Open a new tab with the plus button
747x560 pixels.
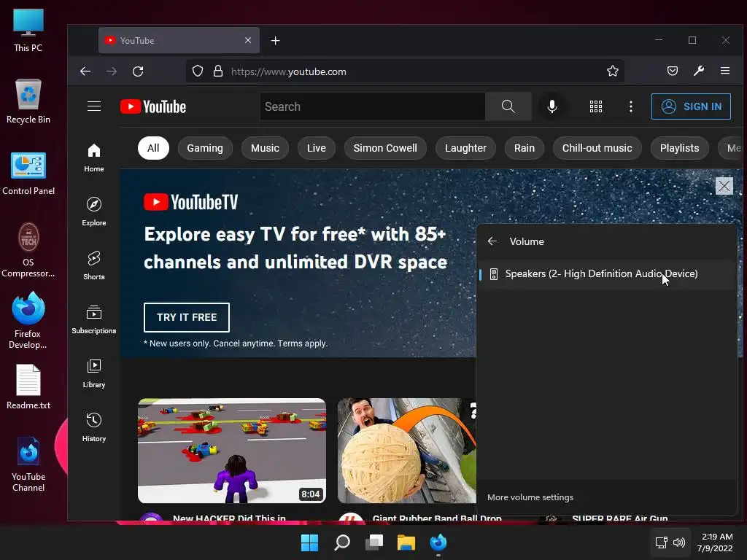275,41
